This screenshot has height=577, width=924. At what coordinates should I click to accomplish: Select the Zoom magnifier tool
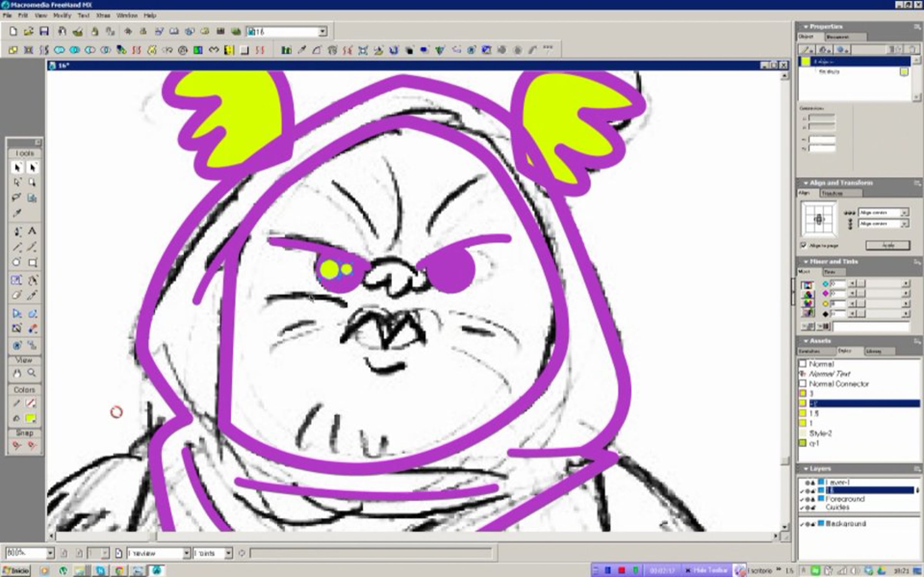pos(32,373)
